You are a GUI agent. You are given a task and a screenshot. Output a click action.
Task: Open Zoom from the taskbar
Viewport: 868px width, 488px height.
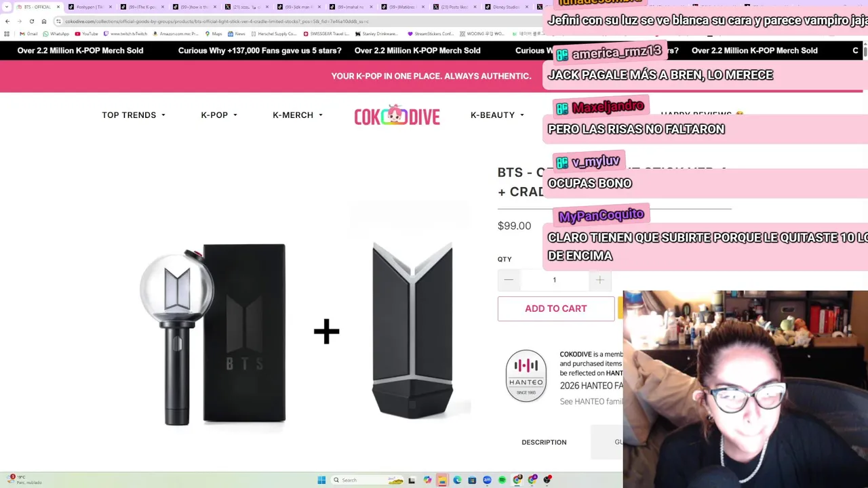click(x=487, y=480)
